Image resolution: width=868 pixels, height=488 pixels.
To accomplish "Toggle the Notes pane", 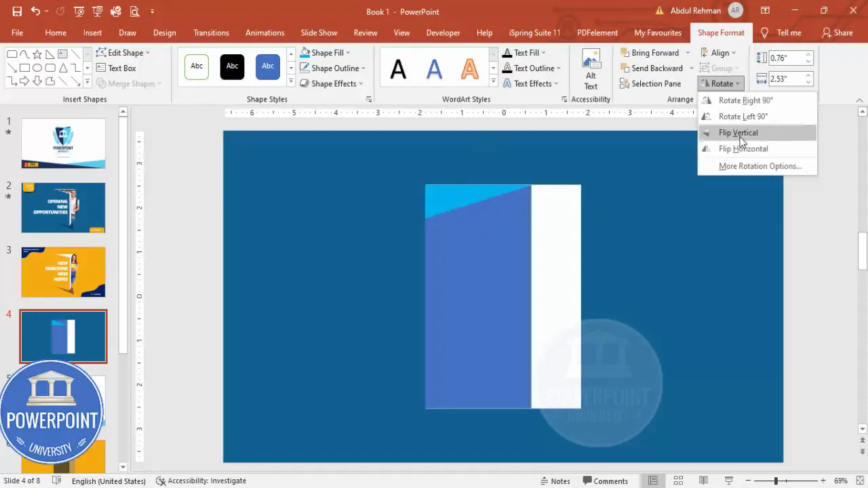I will (x=555, y=481).
